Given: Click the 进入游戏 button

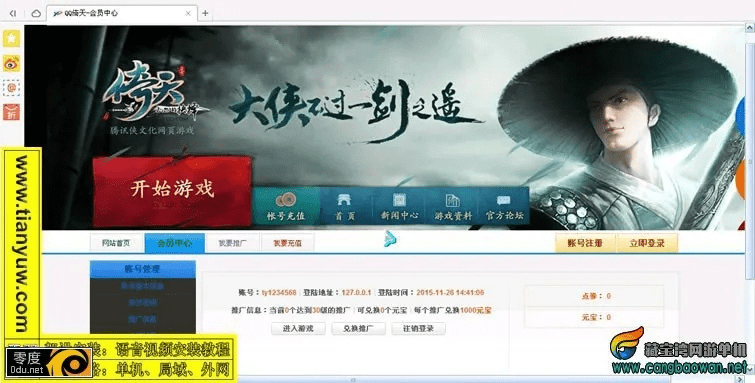Looking at the screenshot, I should pos(298,329).
